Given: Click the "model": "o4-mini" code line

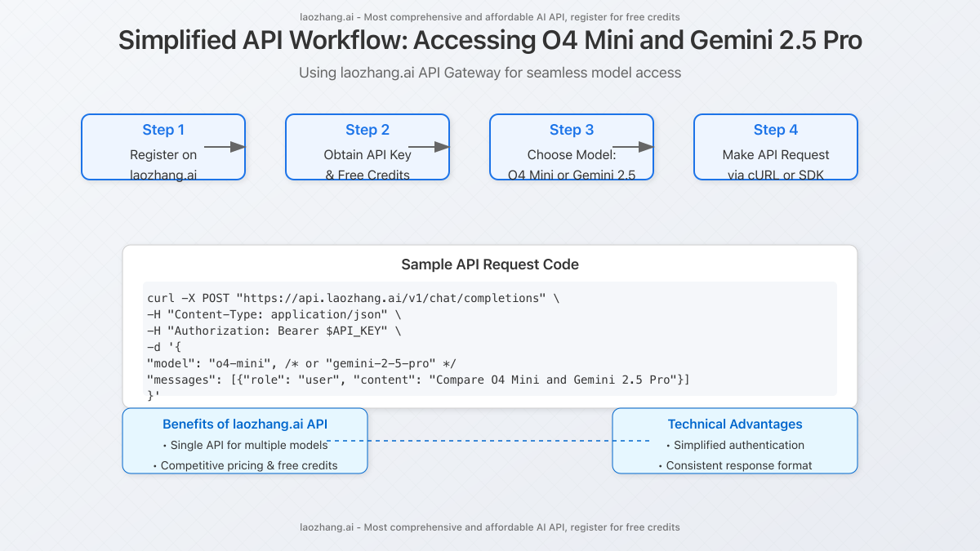Looking at the screenshot, I should point(301,363).
